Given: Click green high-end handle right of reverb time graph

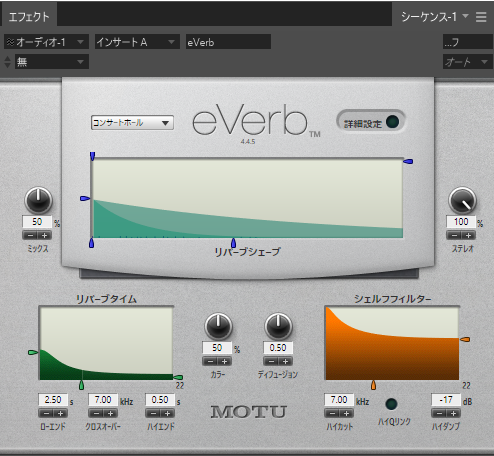Looking at the screenshot, I should 178,377.
